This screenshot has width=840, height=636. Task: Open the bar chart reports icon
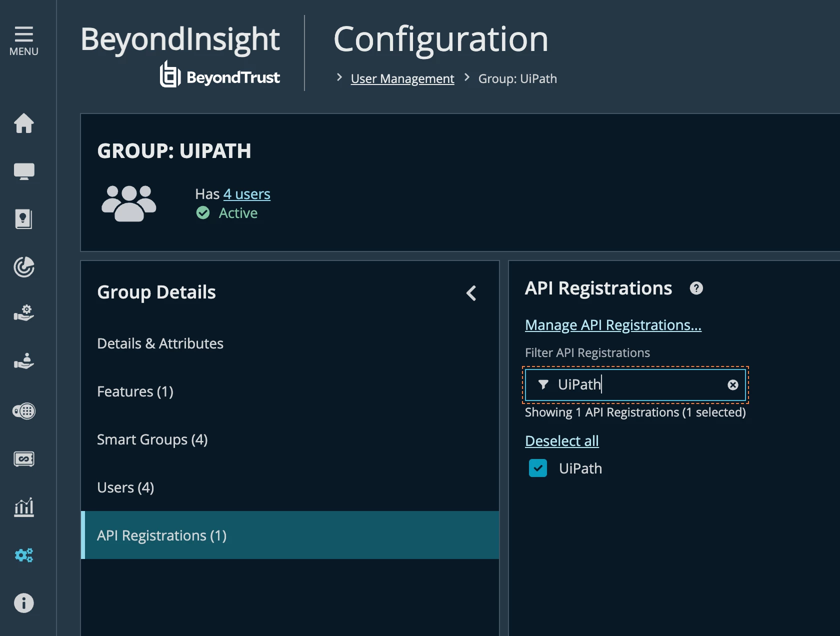[x=23, y=507]
